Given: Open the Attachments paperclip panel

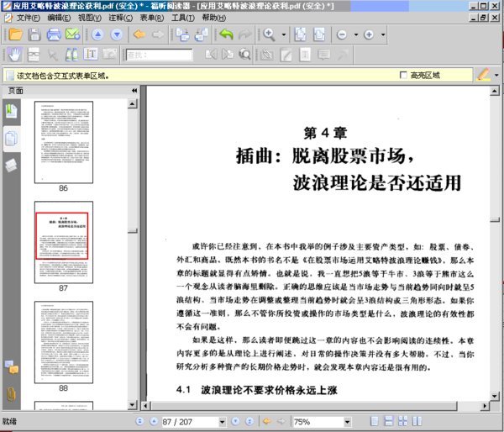Looking at the screenshot, I should (x=11, y=393).
